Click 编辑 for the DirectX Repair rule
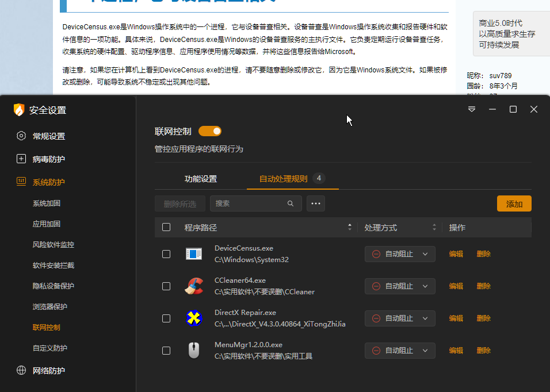The height and width of the screenshot is (392, 550). click(x=456, y=318)
